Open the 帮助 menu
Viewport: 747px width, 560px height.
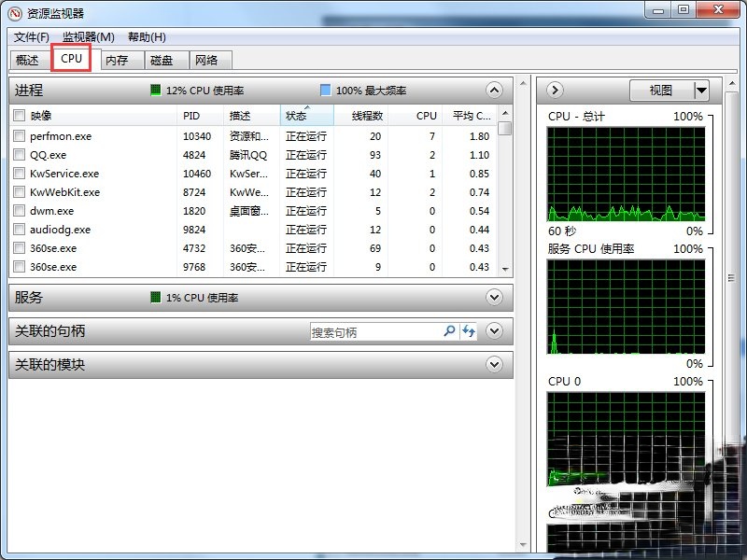coord(146,37)
